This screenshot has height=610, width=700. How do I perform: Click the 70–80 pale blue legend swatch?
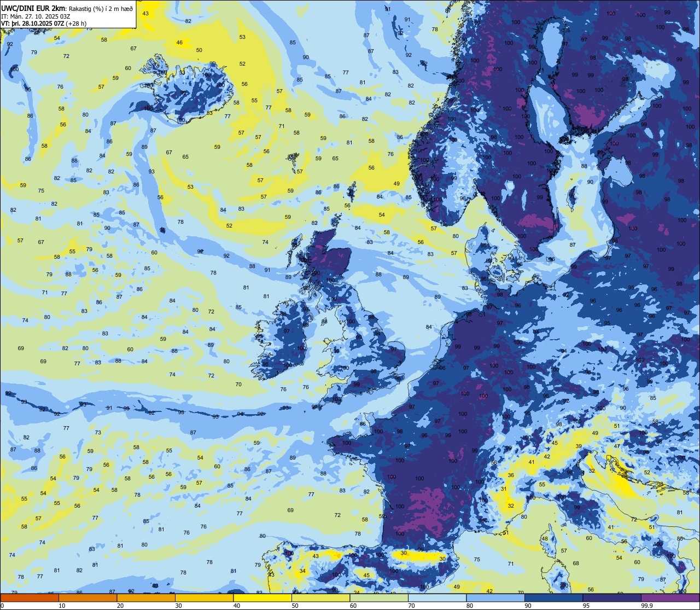pos(437,597)
